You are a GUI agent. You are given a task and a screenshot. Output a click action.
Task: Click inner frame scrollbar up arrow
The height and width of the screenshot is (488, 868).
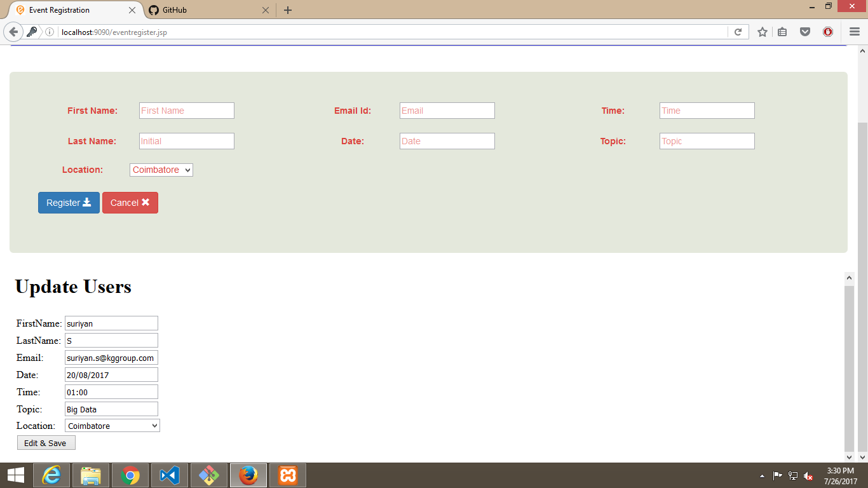(850, 278)
